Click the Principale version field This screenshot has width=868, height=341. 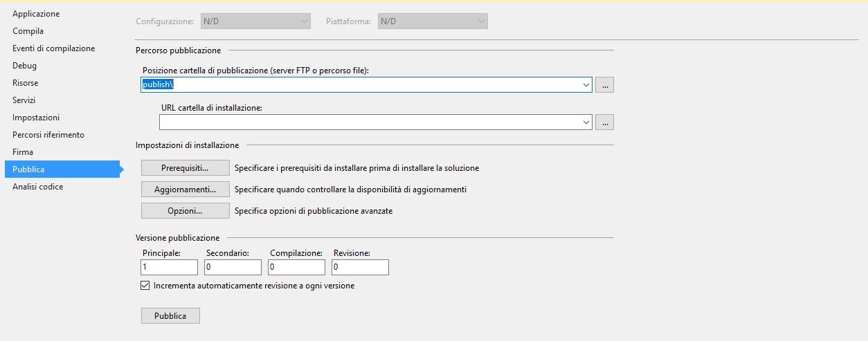pos(169,267)
